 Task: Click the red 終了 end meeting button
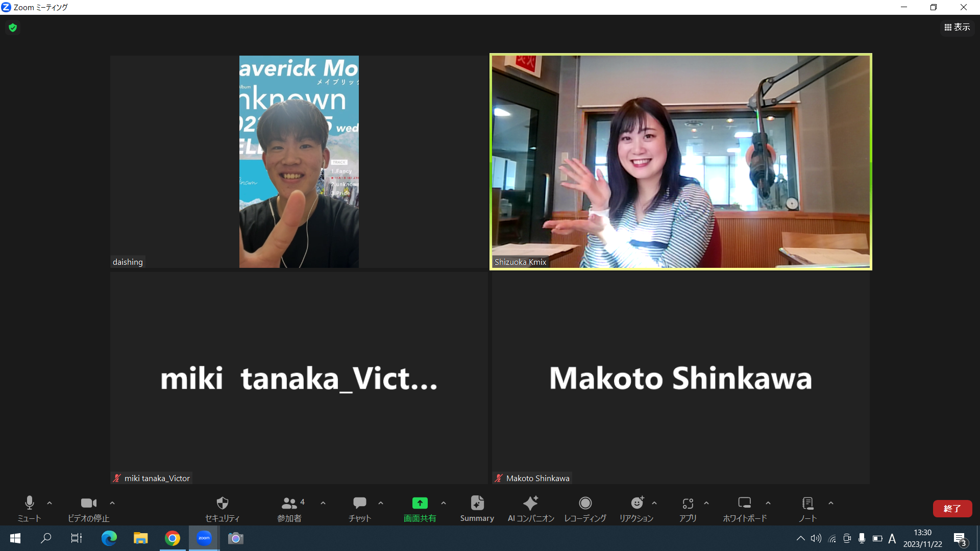tap(952, 508)
